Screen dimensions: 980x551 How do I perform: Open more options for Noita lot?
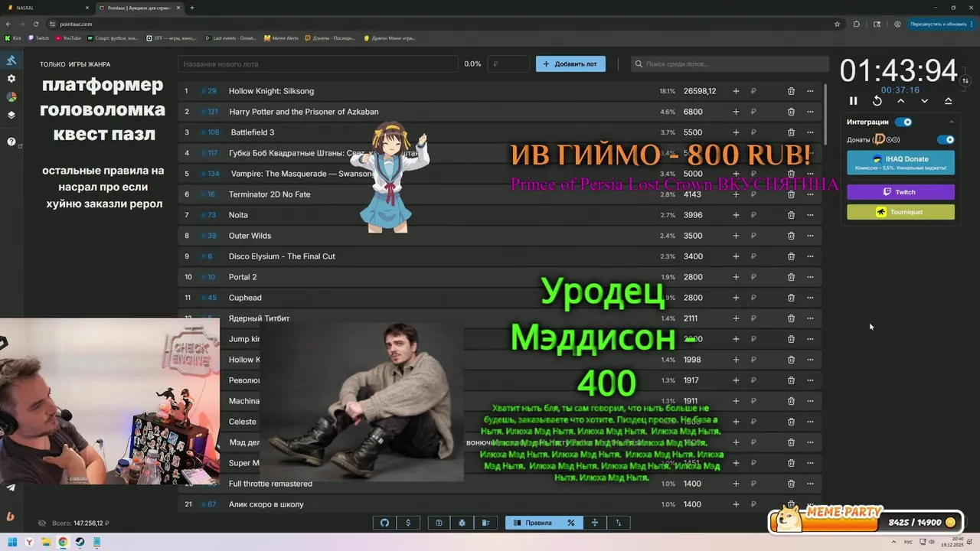810,215
